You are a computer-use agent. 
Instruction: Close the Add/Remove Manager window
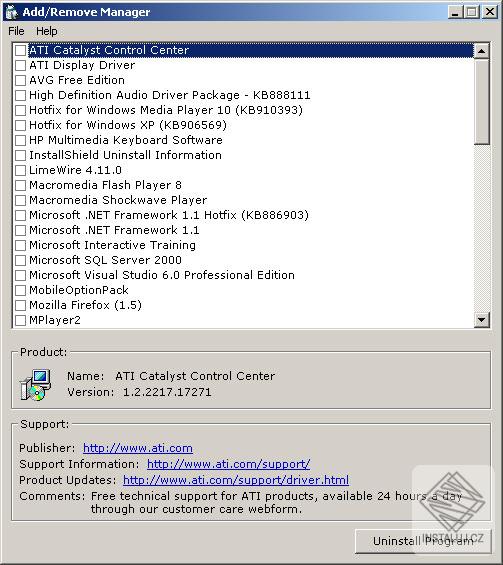point(490,12)
